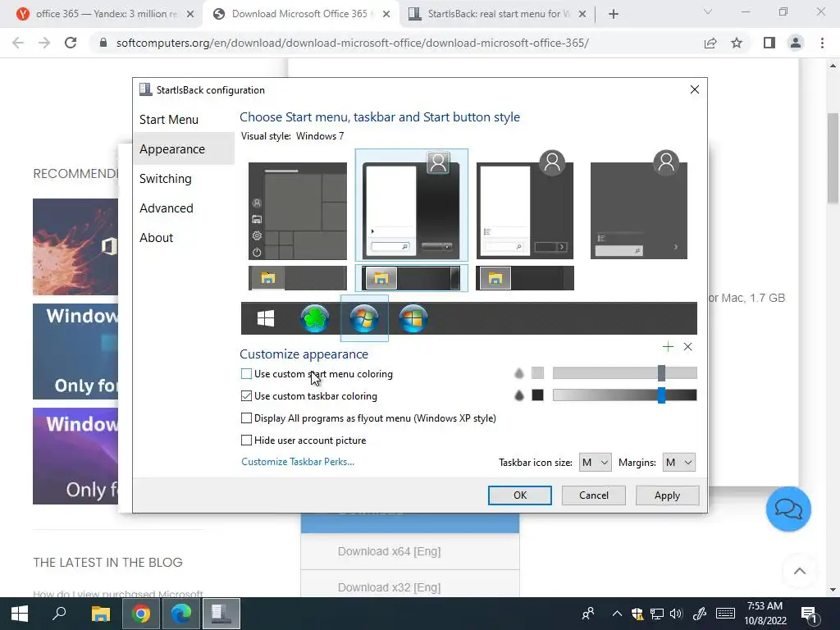Click scroll-to-top arrow on web page
840x630 pixels.
pos(799,571)
